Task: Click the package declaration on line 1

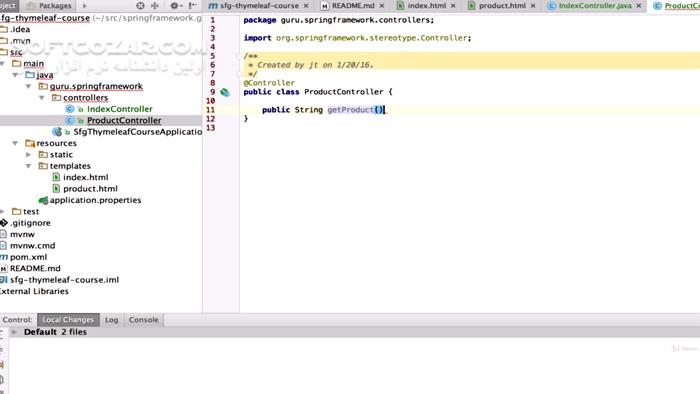Action: pyautogui.click(x=338, y=20)
